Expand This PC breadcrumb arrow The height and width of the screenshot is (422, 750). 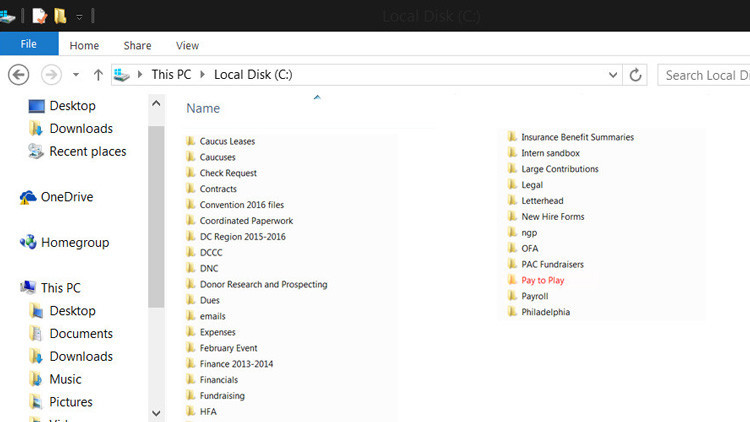point(202,75)
